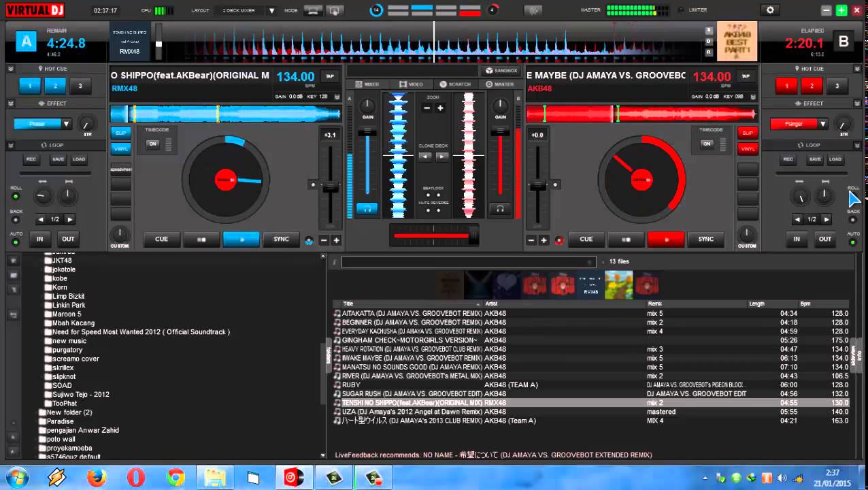Viewport: 868px width, 490px height.
Task: Turn deck B timecode ON button
Action: point(707,144)
